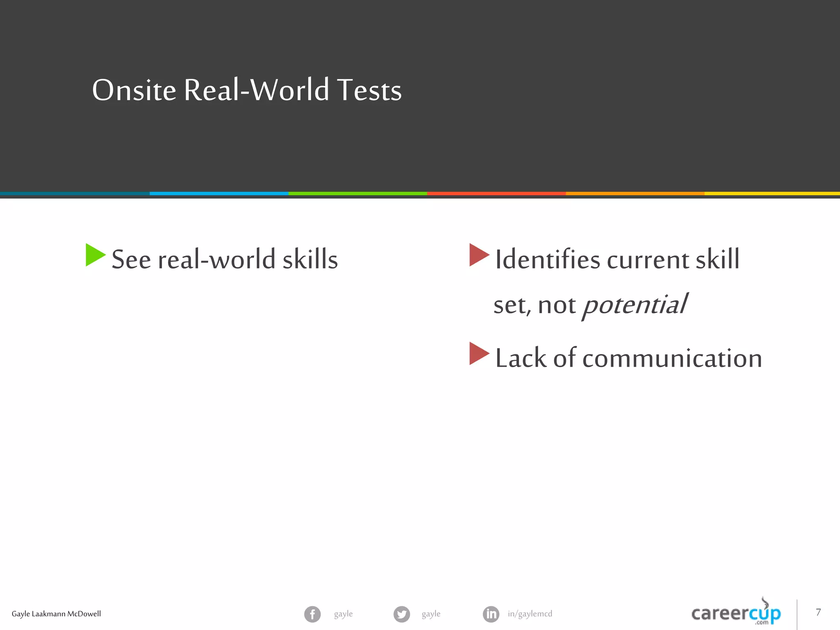The image size is (840, 630).
Task: Click the 'in/gaylemcd' LinkedIn handle
Action: point(530,614)
